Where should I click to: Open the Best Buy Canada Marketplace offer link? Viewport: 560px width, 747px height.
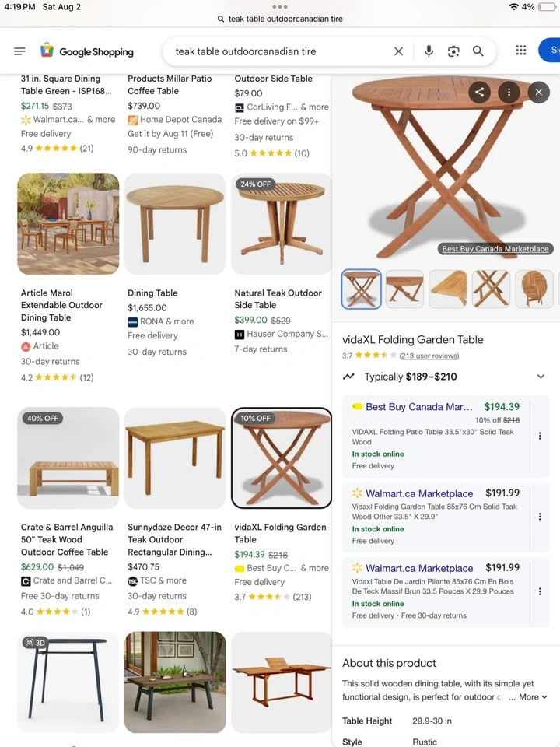click(x=419, y=407)
